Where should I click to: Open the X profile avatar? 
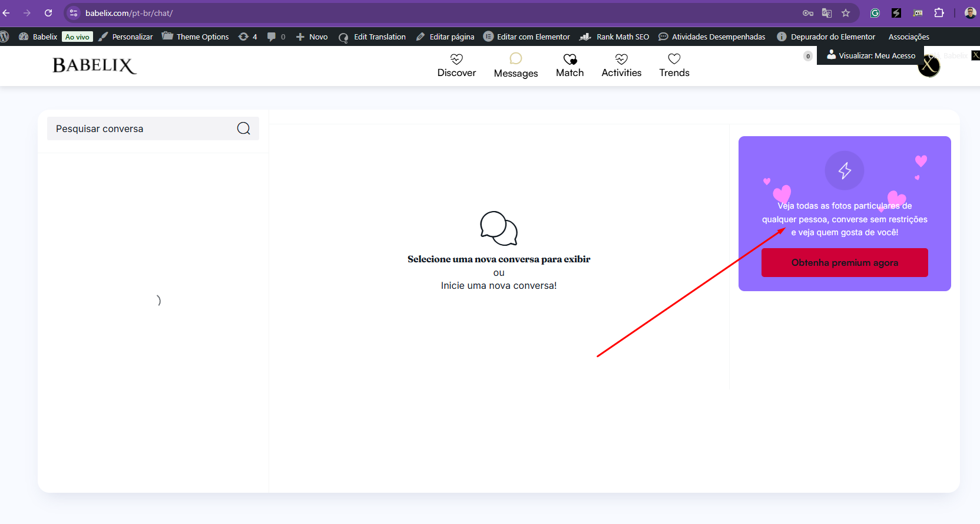click(929, 66)
